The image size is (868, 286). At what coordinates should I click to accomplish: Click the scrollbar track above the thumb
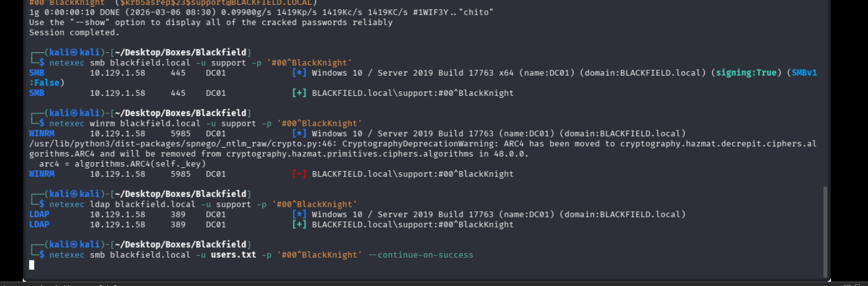pos(825,109)
